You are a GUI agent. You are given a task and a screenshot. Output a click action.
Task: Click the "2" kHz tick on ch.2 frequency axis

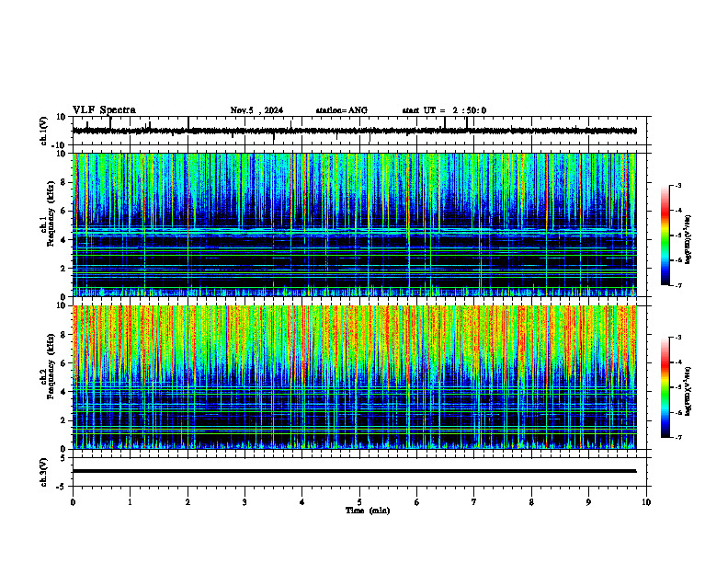click(x=63, y=420)
